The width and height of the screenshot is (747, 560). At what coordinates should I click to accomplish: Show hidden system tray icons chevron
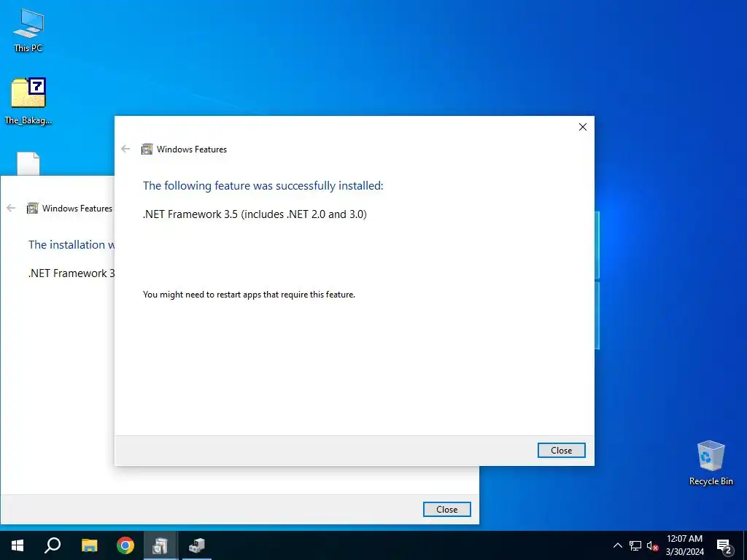(617, 545)
